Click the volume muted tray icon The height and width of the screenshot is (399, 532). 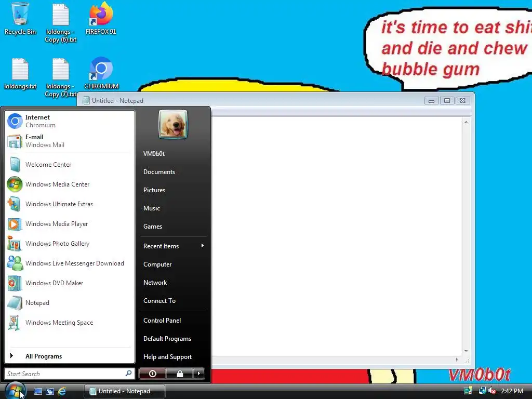coord(491,391)
